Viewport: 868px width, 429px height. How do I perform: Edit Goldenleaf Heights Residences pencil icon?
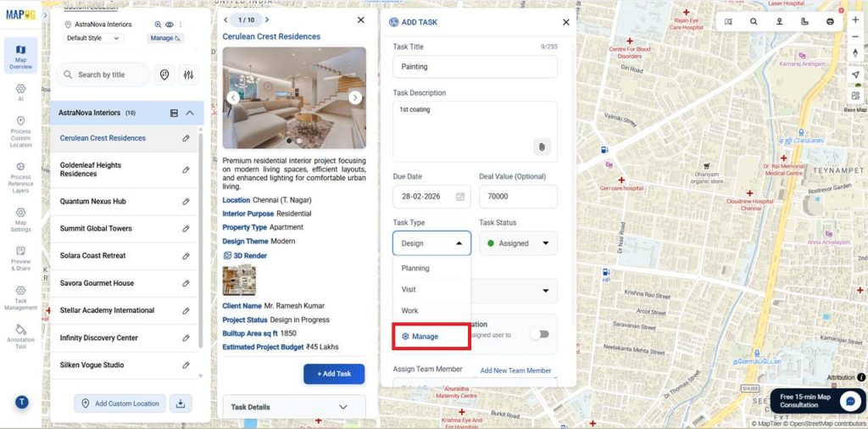[x=186, y=170]
